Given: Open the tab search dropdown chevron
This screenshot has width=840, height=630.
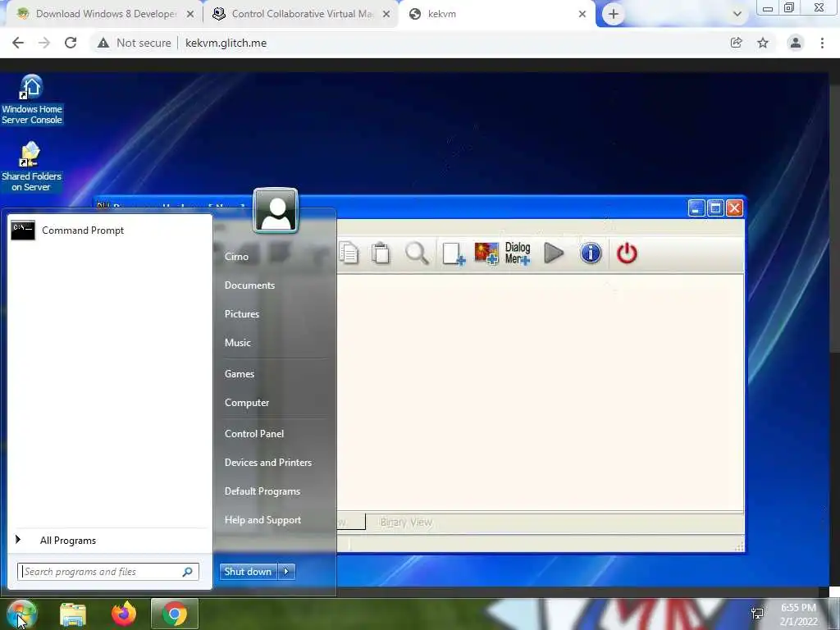Looking at the screenshot, I should click(x=737, y=14).
